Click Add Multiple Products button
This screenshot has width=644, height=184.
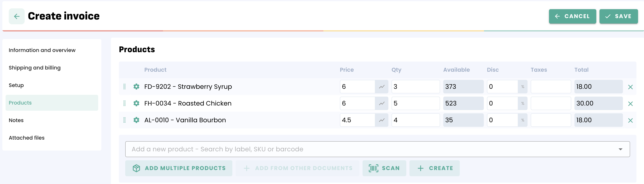click(179, 168)
